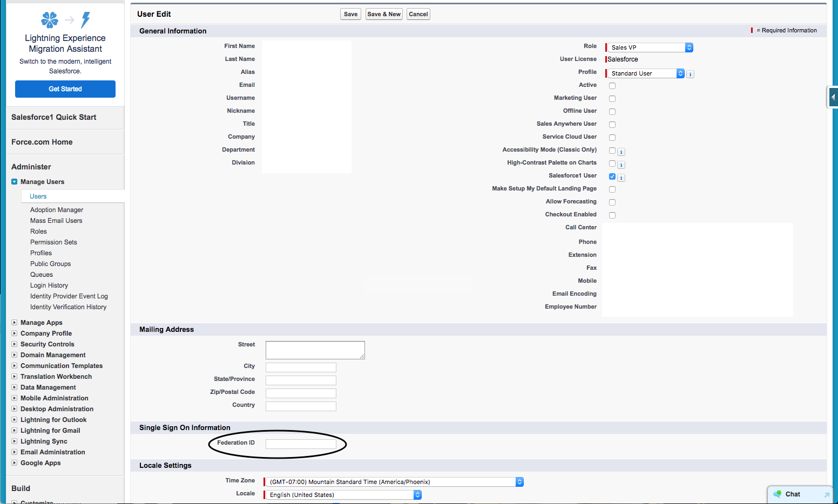This screenshot has height=504, width=838.
Task: Open the Time Zone dropdown
Action: [395, 482]
